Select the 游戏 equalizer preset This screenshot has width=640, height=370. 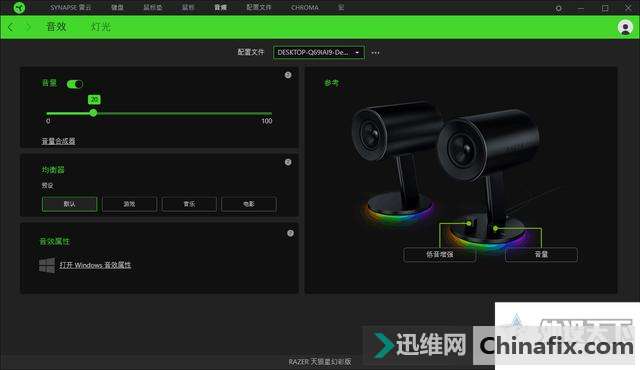tap(129, 204)
